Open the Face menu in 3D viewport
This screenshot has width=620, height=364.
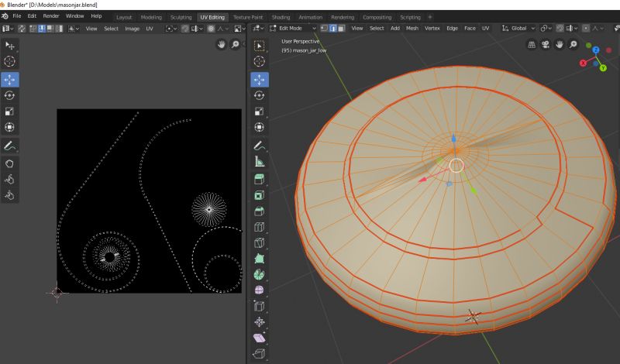(x=470, y=28)
